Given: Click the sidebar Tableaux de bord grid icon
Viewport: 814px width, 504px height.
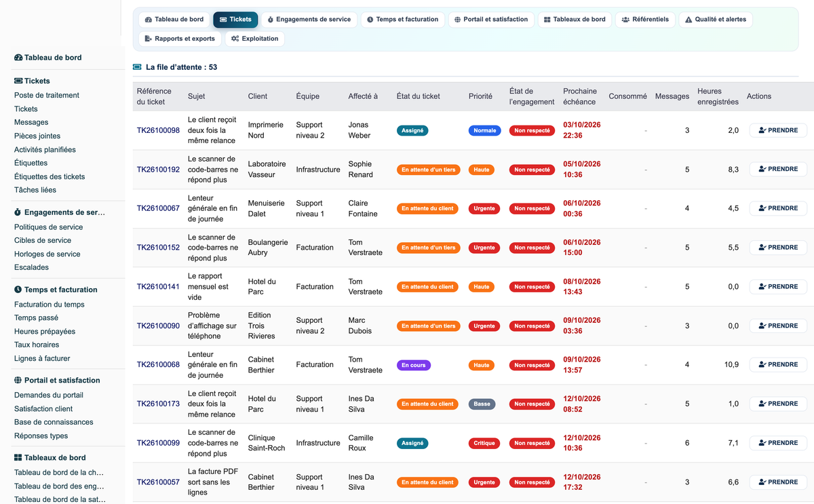Looking at the screenshot, I should 18,458.
